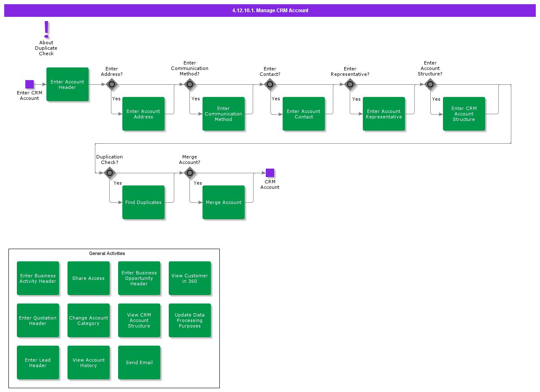Click Update Data Processing Purposes activity
Viewport: 540px width, 392px height.
190,320
